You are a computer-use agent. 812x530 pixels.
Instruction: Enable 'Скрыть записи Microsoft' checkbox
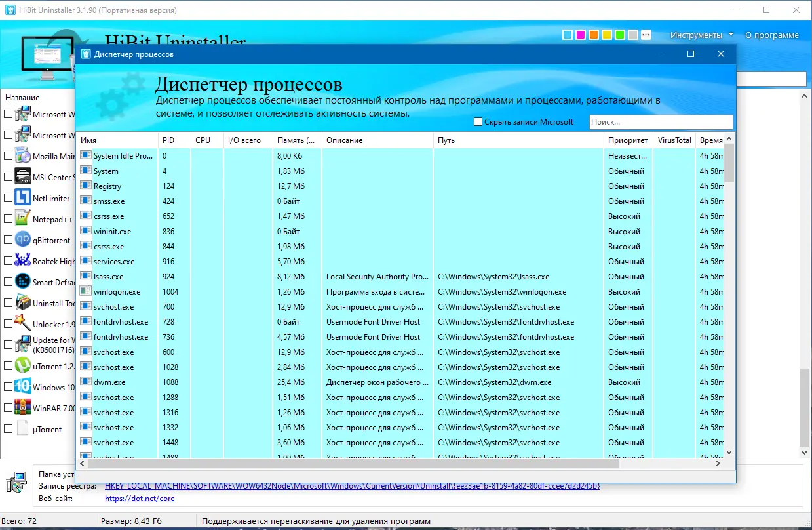pos(478,122)
